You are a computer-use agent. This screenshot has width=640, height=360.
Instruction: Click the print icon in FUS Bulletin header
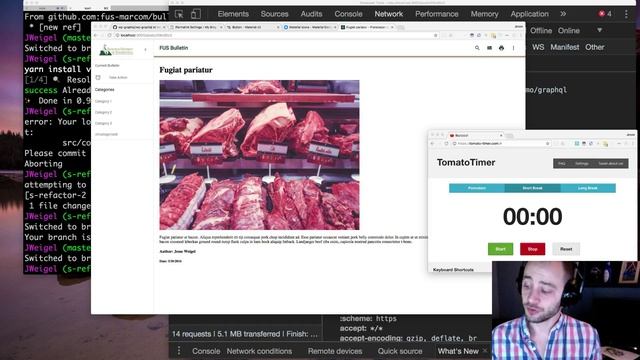click(x=501, y=48)
